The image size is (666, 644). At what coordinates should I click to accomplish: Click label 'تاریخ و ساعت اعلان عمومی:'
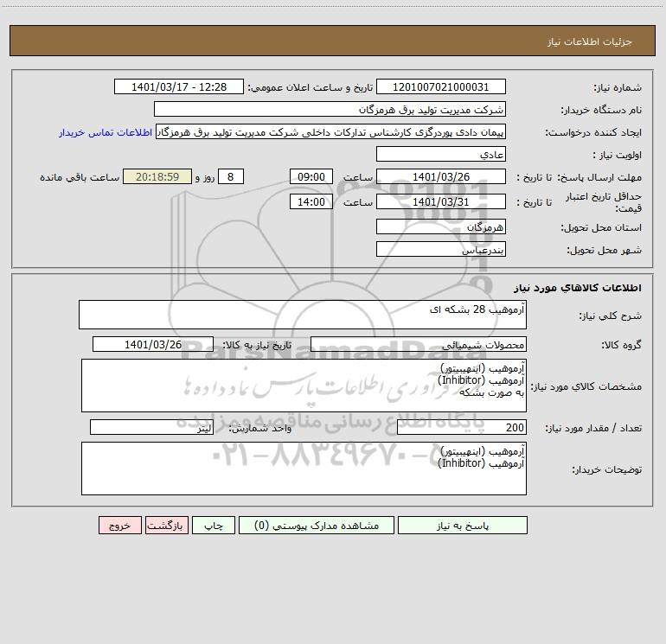click(x=311, y=87)
